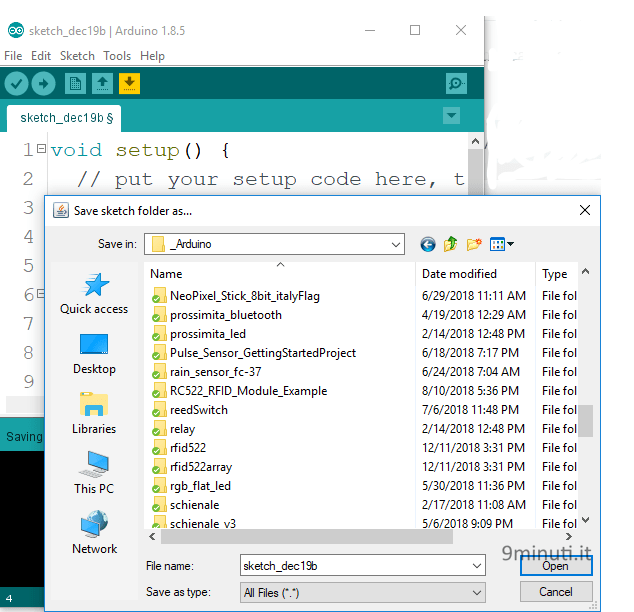Click the Open sketch up-arrow icon
The height and width of the screenshot is (612, 634).
tap(102, 84)
